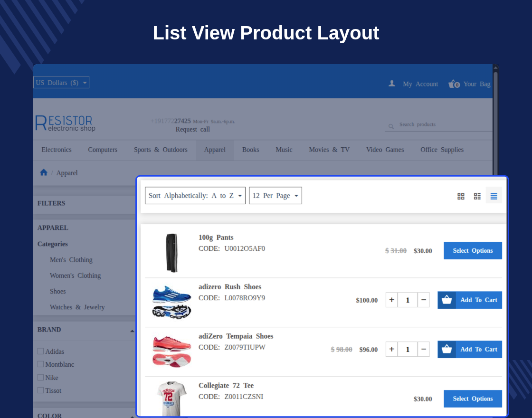Collapse the BRAND filter section
The width and height of the screenshot is (532, 418).
tap(132, 331)
